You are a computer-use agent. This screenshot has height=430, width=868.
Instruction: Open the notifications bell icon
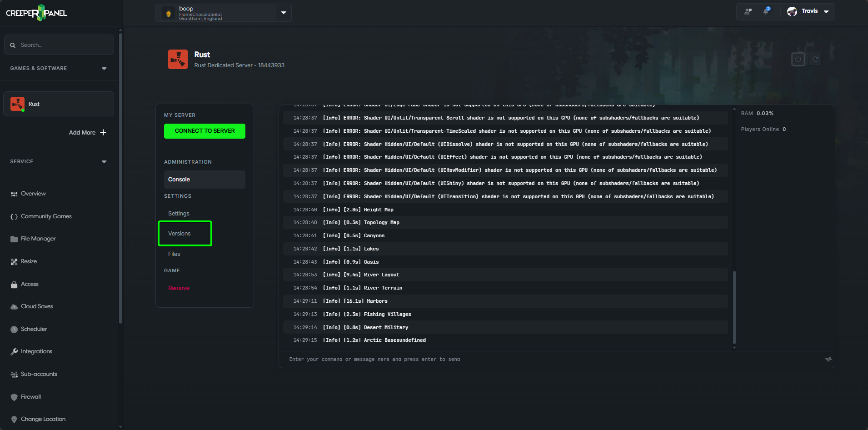pyautogui.click(x=766, y=11)
